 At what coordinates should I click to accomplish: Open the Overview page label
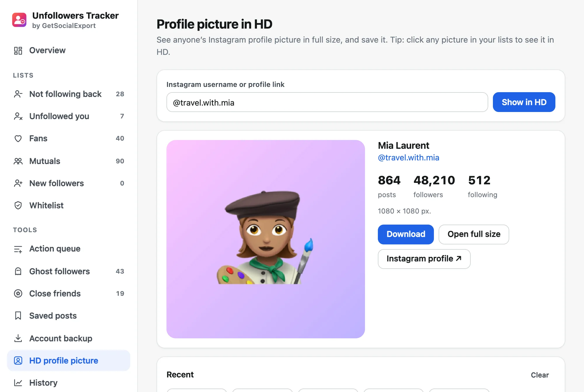click(x=47, y=50)
